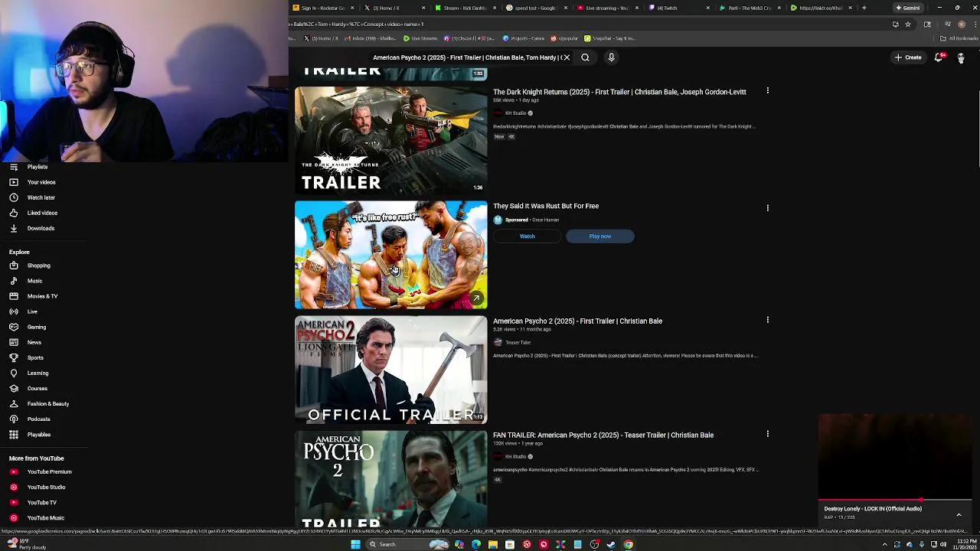Viewport: 980px width, 551px height.
Task: Open the KH Studio channel on Dark Knight video
Action: click(x=515, y=113)
